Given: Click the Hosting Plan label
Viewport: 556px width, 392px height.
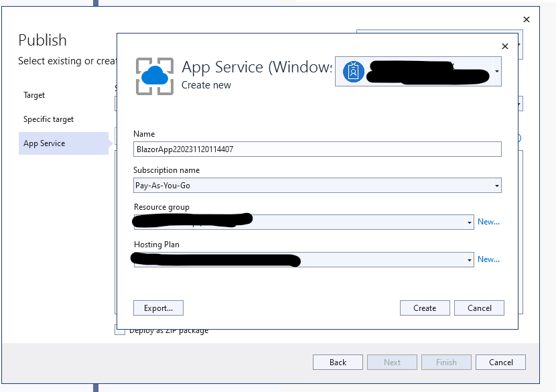Looking at the screenshot, I should [156, 245].
